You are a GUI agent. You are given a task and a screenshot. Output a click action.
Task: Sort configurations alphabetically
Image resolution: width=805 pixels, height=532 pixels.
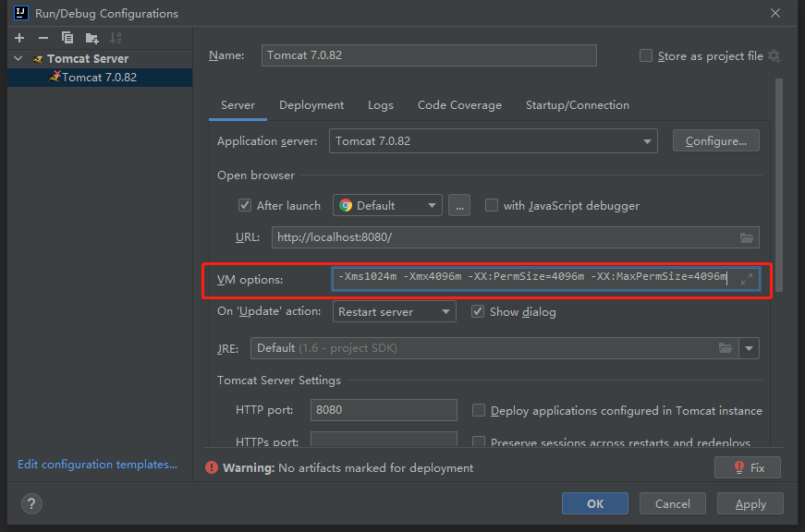116,38
